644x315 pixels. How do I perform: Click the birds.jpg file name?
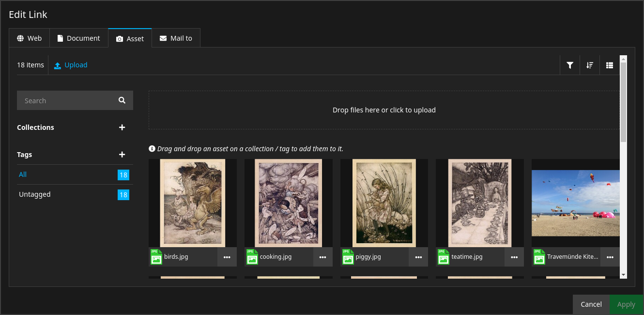tap(176, 257)
